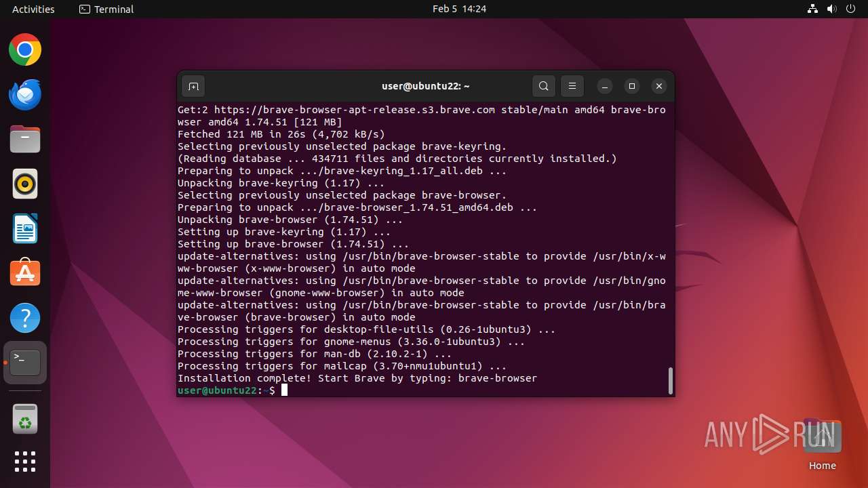Open the power icon system menu

tap(851, 9)
